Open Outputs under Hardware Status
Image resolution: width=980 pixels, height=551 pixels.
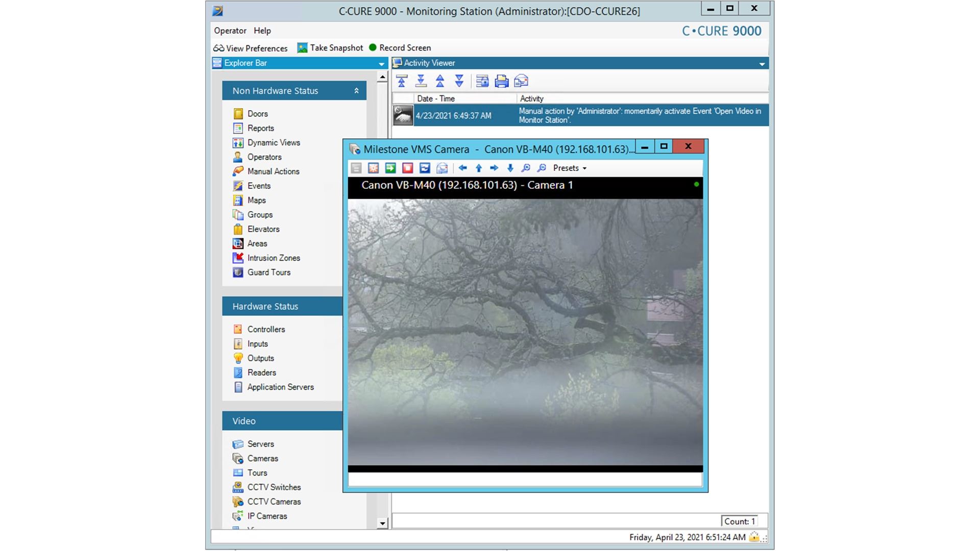[254, 358]
